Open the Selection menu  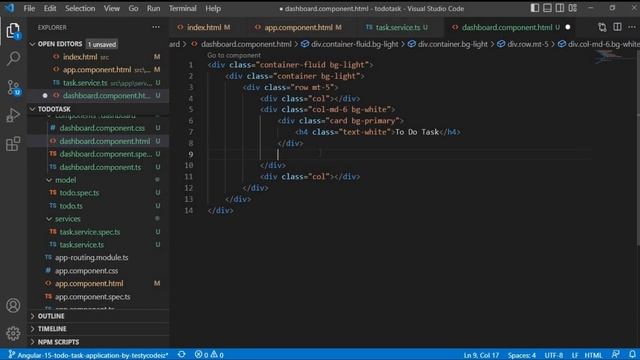tap(80, 9)
